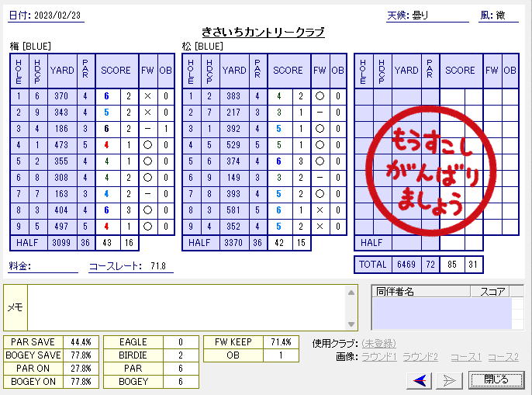Click 松 half yardage 3370
Screen dimensions: 532x395
click(233, 243)
